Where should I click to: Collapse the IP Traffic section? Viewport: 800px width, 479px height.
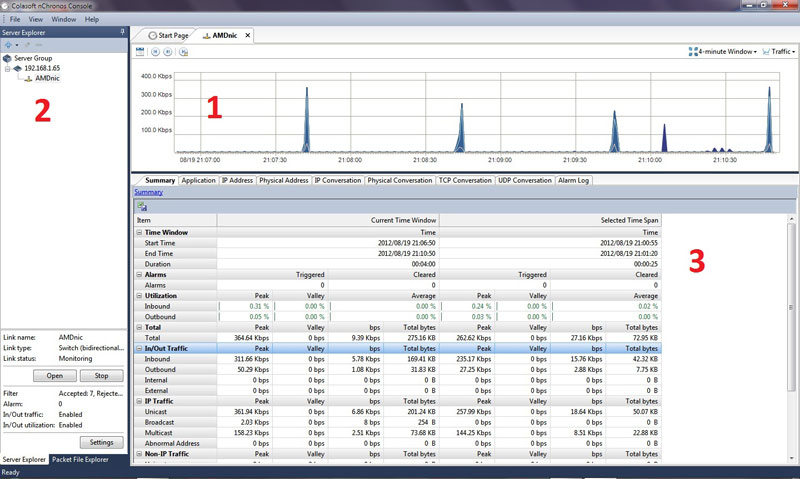(x=139, y=401)
